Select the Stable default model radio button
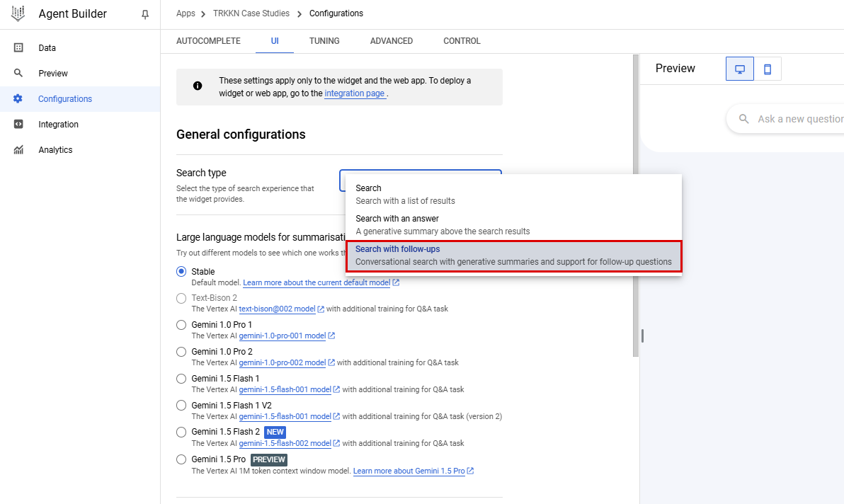 181,271
